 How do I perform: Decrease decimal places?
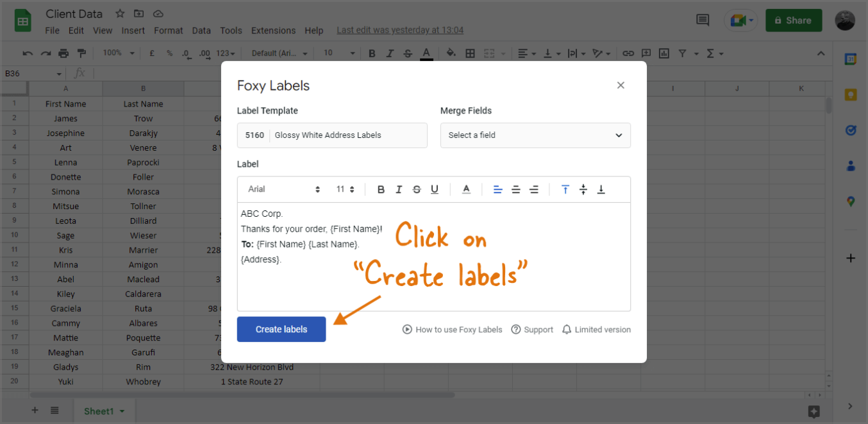coord(187,53)
